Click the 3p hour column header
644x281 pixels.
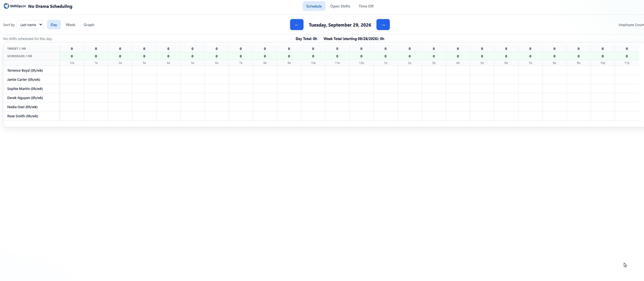point(434,63)
